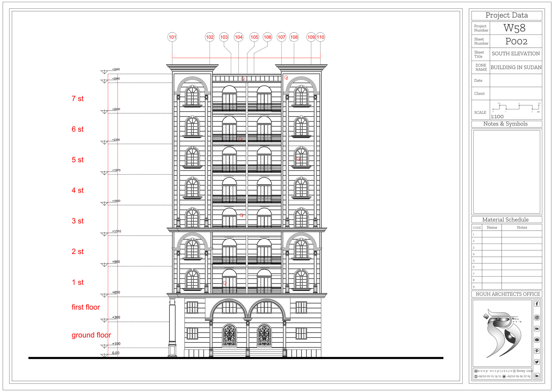Click the '7 st' floor label
This screenshot has height=392, width=554.
(78, 99)
